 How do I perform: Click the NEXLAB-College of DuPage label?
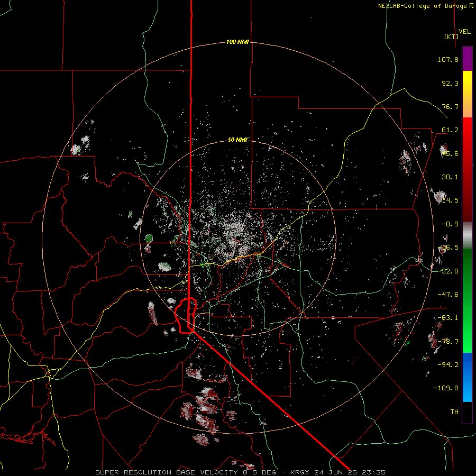point(425,6)
